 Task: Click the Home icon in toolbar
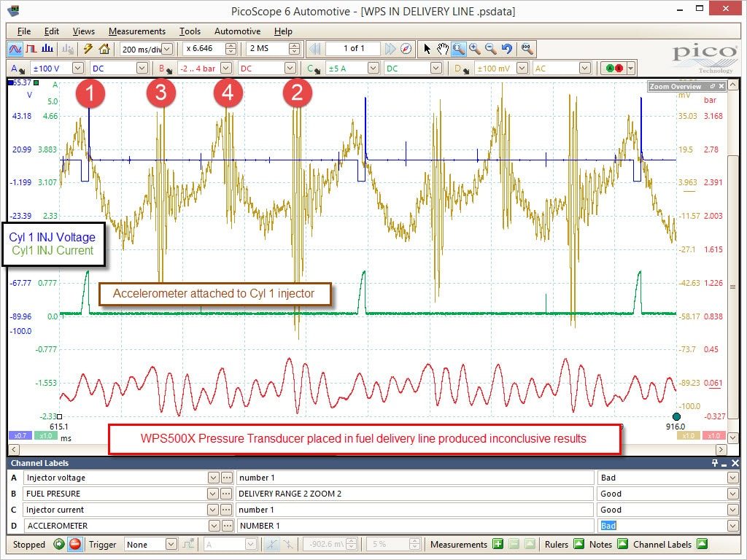(x=104, y=49)
